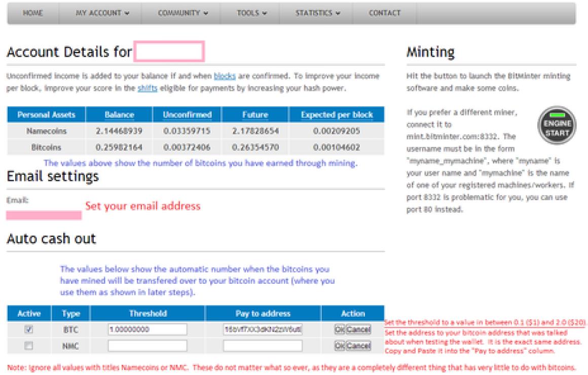Select Namecoins expected value 0.00209205
The width and height of the screenshot is (588, 375).
coord(337,131)
